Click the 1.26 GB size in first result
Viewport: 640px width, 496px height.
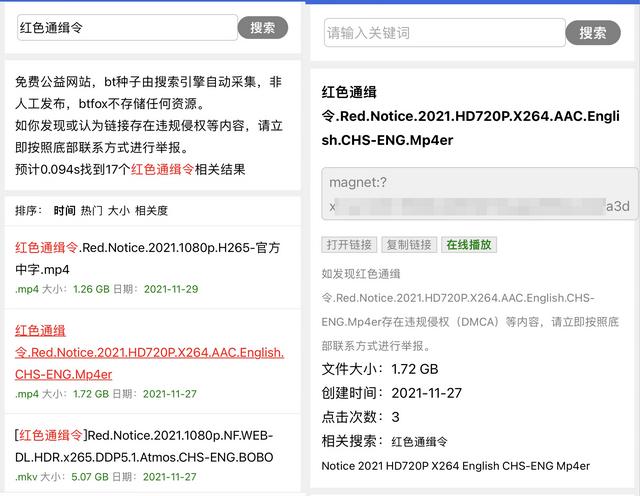pyautogui.click(x=91, y=289)
